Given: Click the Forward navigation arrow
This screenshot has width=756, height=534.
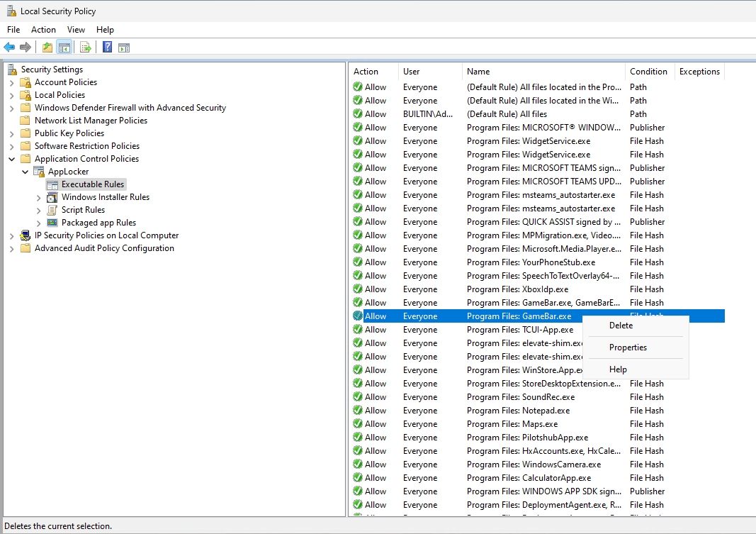Looking at the screenshot, I should tap(26, 47).
